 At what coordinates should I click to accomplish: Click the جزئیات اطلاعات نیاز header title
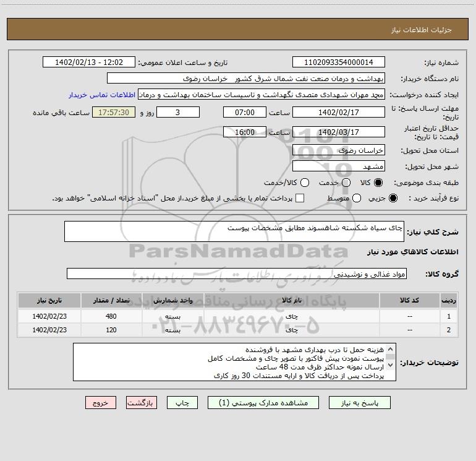click(422, 30)
